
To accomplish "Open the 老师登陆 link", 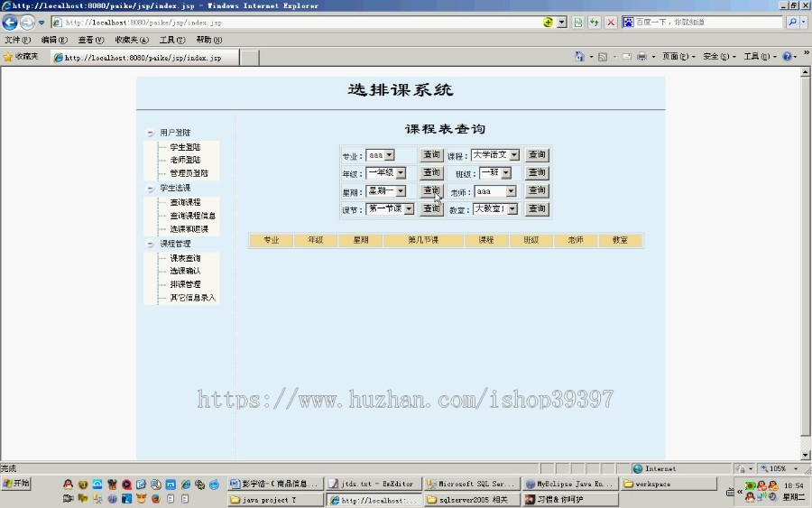I will click(x=185, y=160).
